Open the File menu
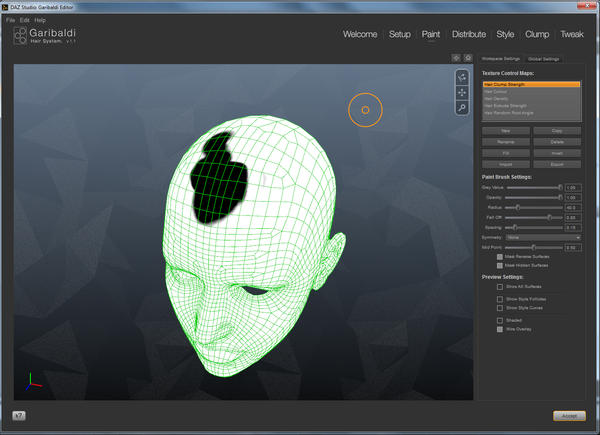This screenshot has height=435, width=600. point(10,20)
